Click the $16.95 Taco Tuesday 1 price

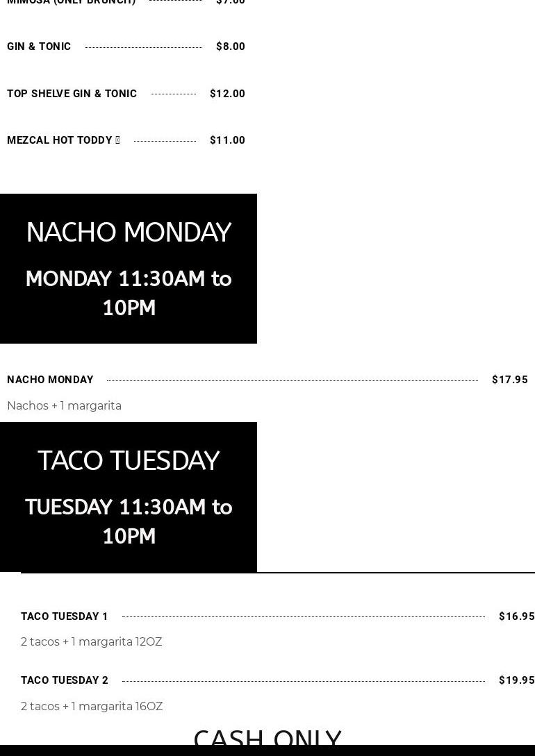tap(516, 616)
